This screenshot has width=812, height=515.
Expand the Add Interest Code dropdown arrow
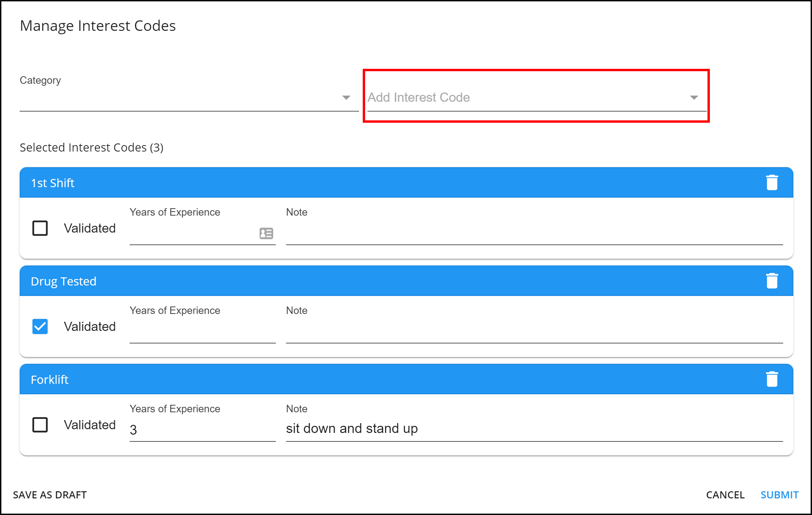click(694, 98)
